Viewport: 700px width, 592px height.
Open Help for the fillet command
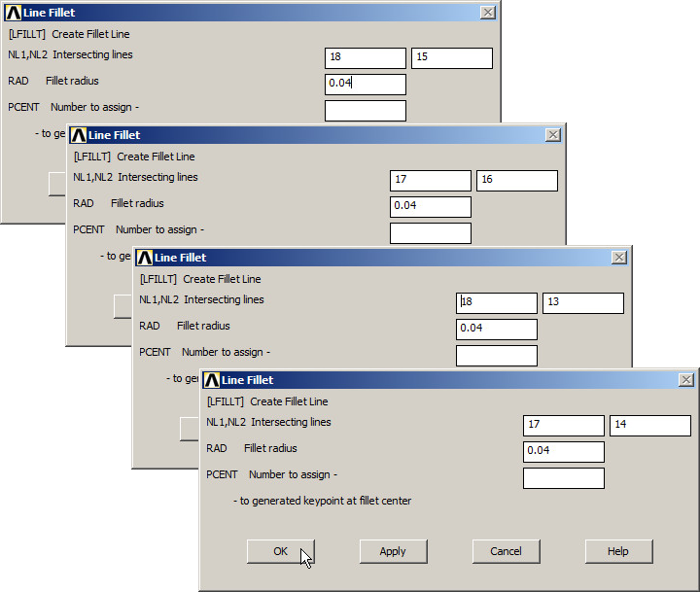[618, 551]
